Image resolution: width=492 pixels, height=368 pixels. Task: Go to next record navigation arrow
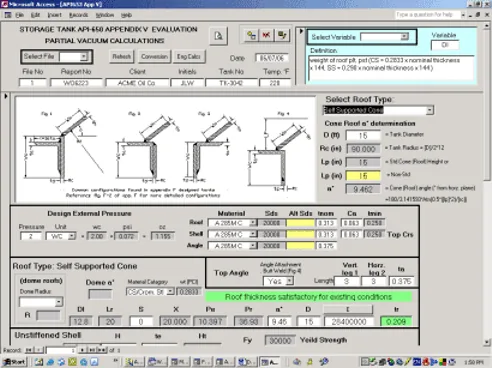coord(82,350)
